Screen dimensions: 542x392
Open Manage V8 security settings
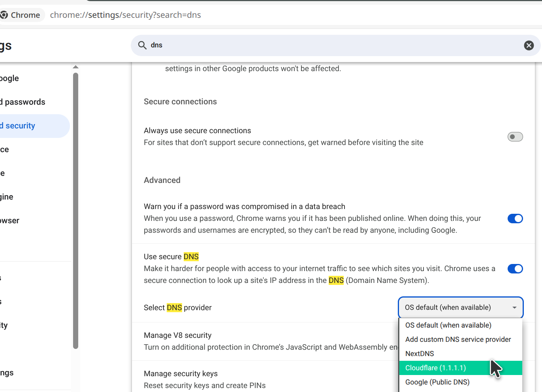coord(265,341)
